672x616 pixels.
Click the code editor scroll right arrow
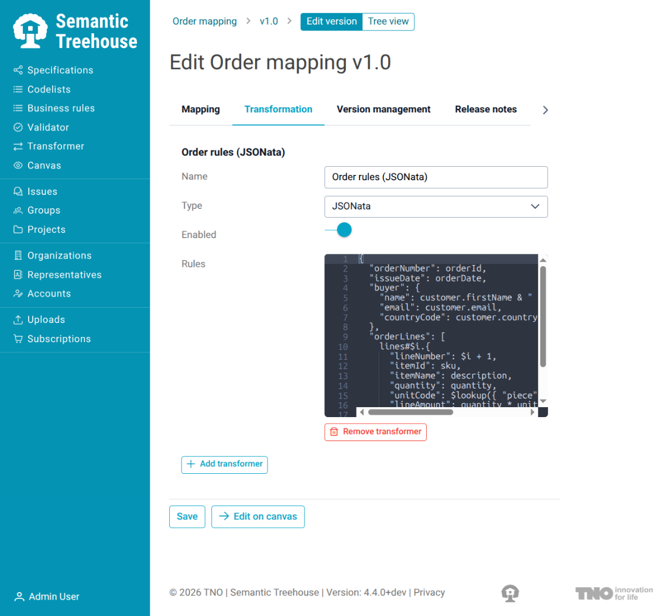(532, 412)
